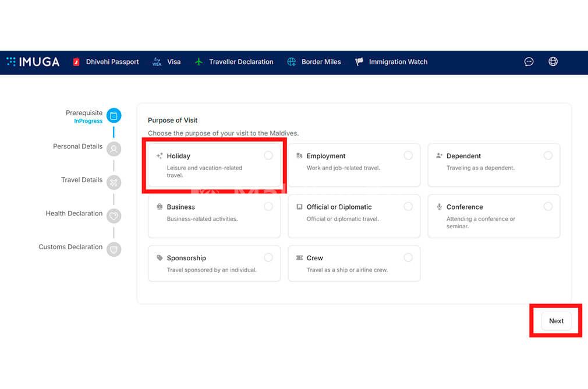Select the Conference radio button
The image size is (588, 389).
coord(548,206)
